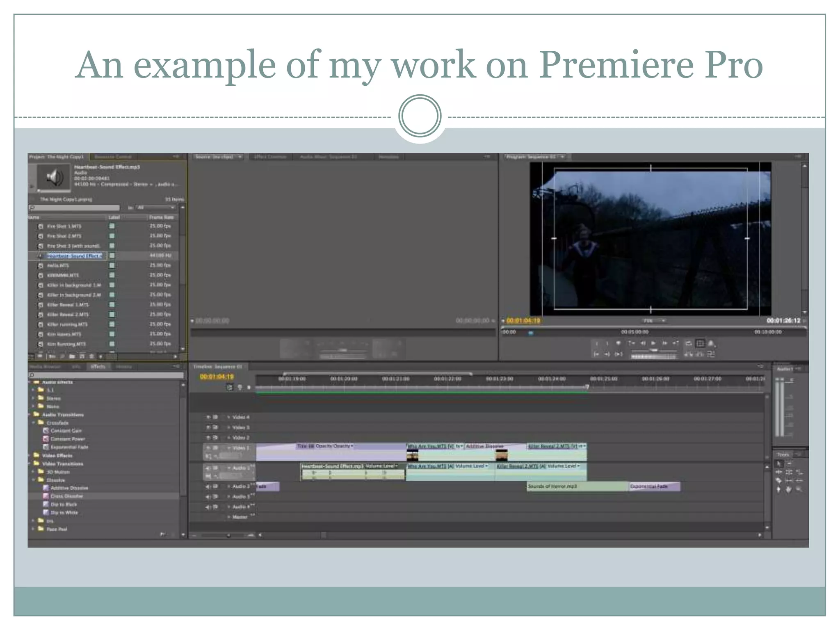This screenshot has height=630, width=840.
Task: Click the Export Frame icon in Program monitor
Action: click(711, 343)
